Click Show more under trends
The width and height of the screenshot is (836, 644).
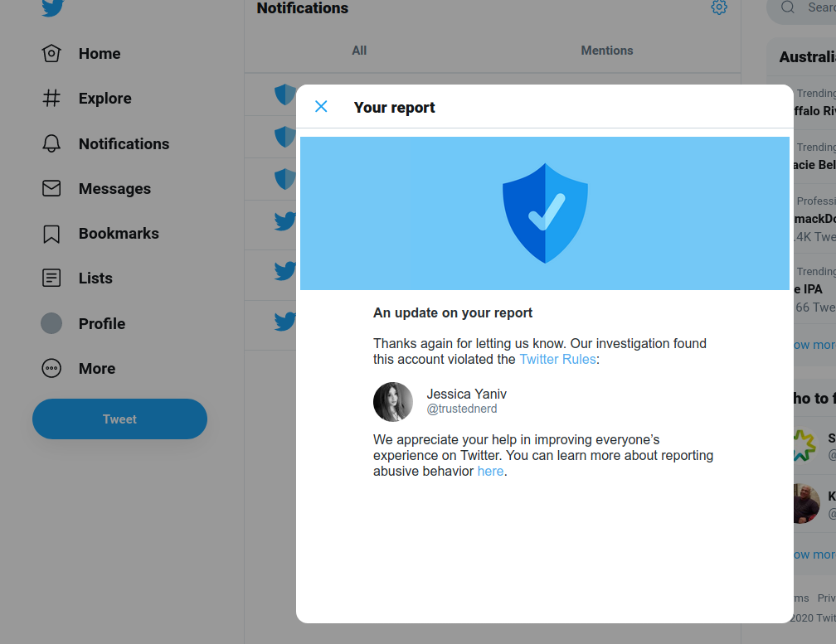[814, 345]
